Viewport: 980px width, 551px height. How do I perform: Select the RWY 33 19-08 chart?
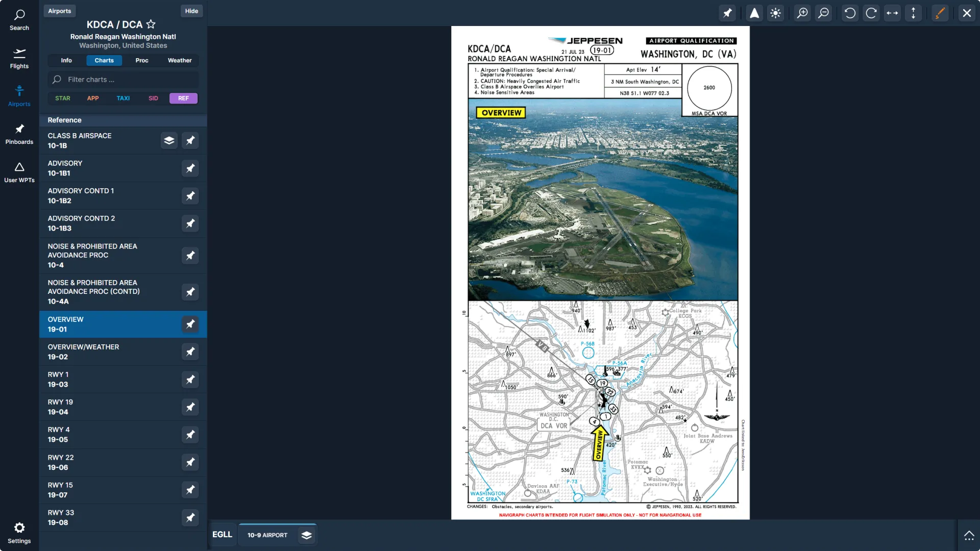(x=102, y=517)
